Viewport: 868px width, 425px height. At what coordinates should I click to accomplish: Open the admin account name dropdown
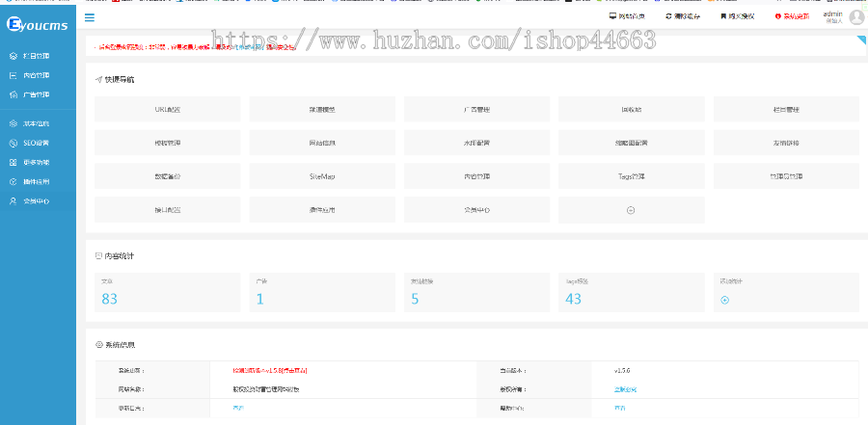pos(832,13)
